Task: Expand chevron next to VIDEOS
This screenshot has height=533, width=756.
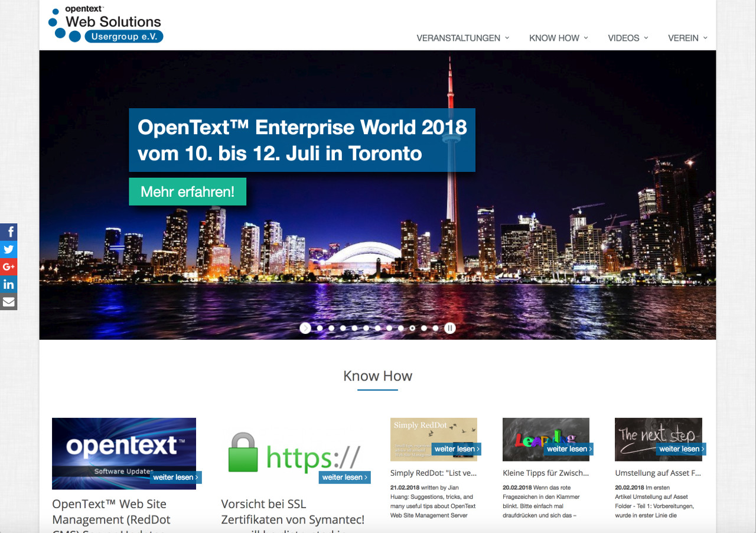Action: (646, 38)
